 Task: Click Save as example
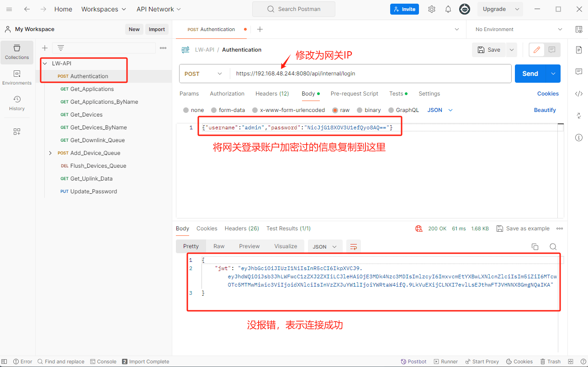point(523,229)
